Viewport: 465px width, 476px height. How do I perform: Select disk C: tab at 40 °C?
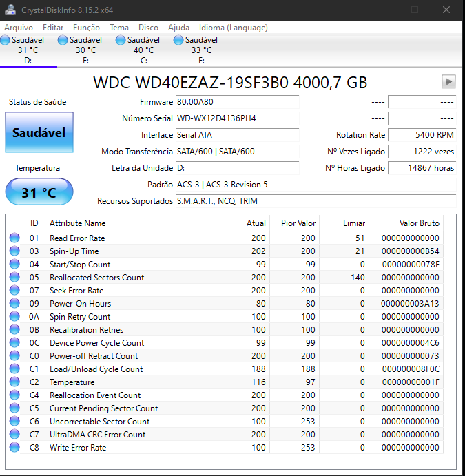point(143,50)
